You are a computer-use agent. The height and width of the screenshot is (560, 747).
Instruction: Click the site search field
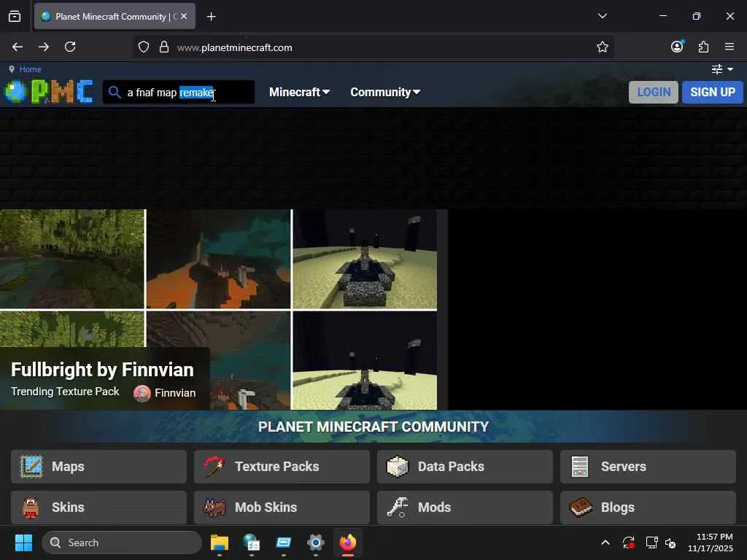pyautogui.click(x=179, y=92)
